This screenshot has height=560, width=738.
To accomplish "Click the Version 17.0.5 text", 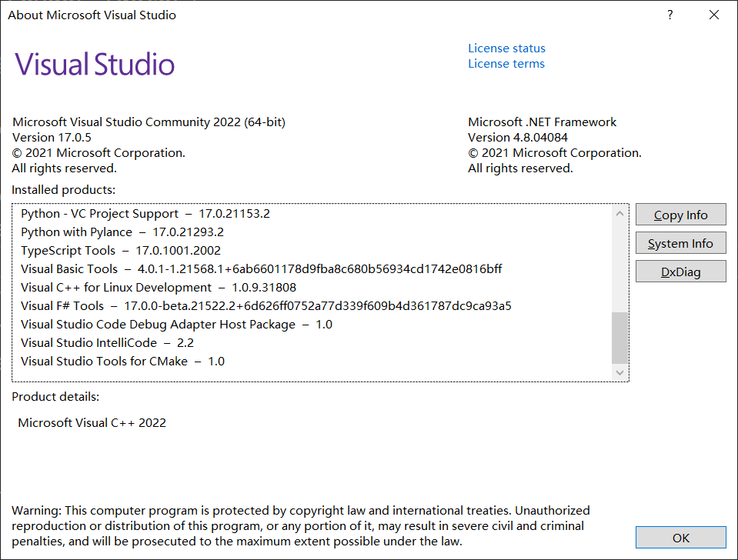I will coord(52,138).
